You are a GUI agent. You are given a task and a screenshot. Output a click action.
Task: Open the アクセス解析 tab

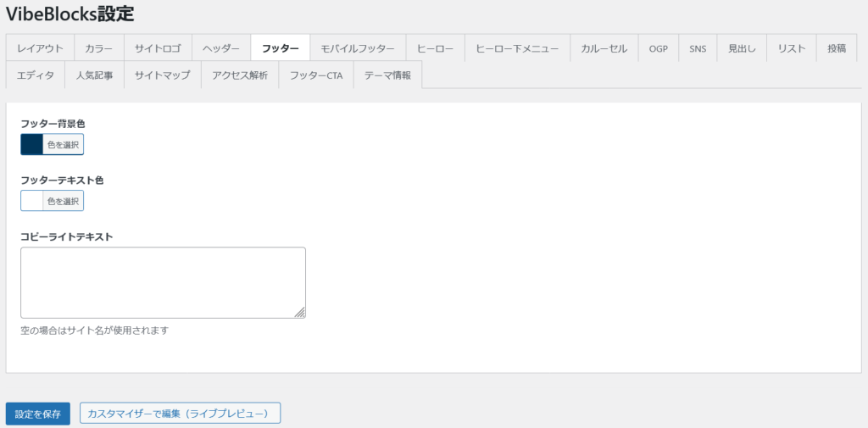coord(240,75)
